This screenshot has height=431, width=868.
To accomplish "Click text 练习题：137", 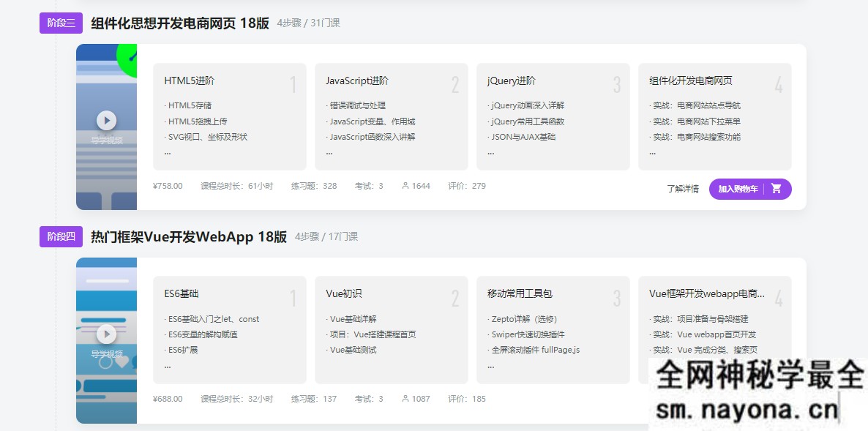I will click(314, 399).
